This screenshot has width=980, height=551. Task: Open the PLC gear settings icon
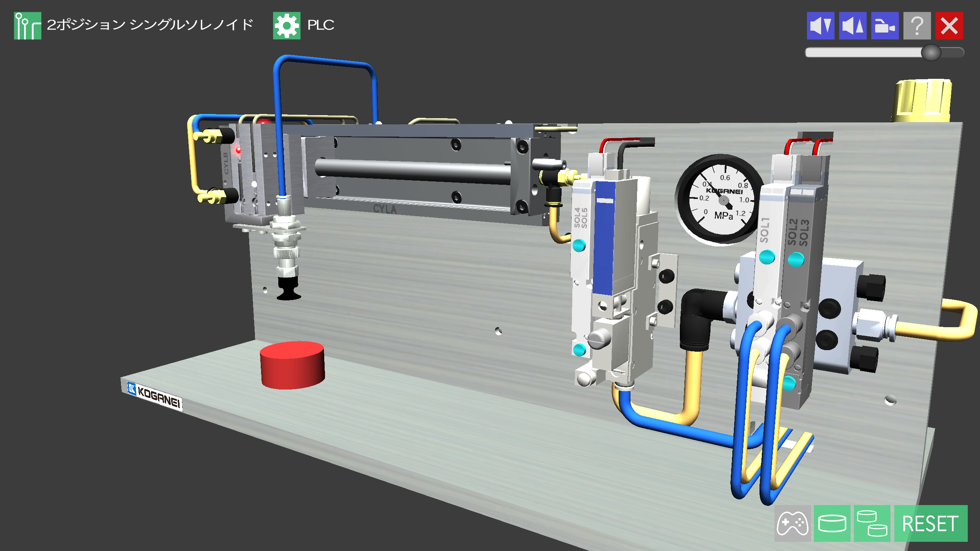(286, 26)
